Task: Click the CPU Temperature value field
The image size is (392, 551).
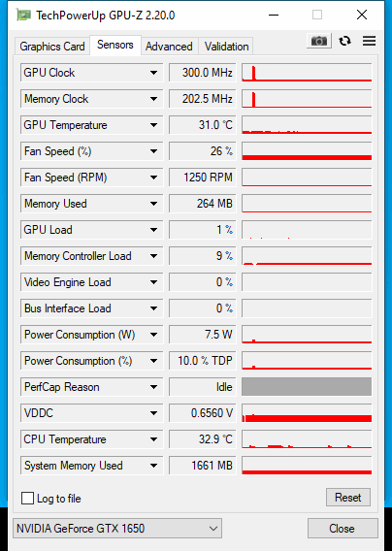Action: [202, 439]
